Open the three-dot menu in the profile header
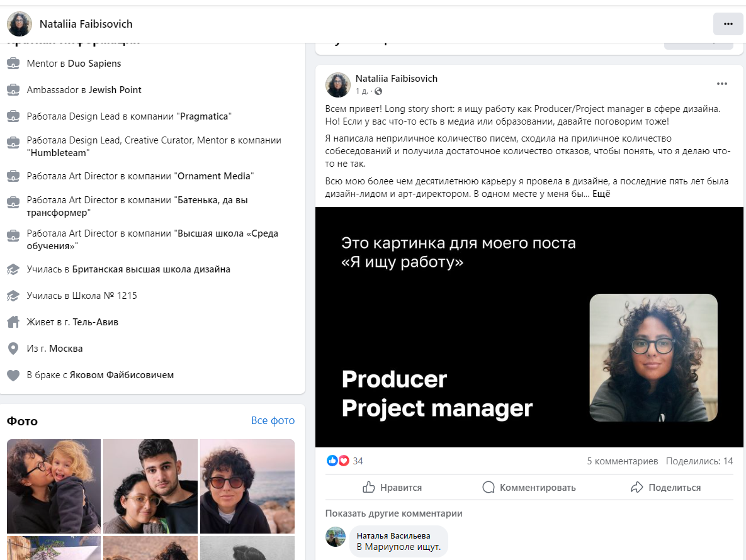746x560 pixels. pyautogui.click(x=728, y=24)
